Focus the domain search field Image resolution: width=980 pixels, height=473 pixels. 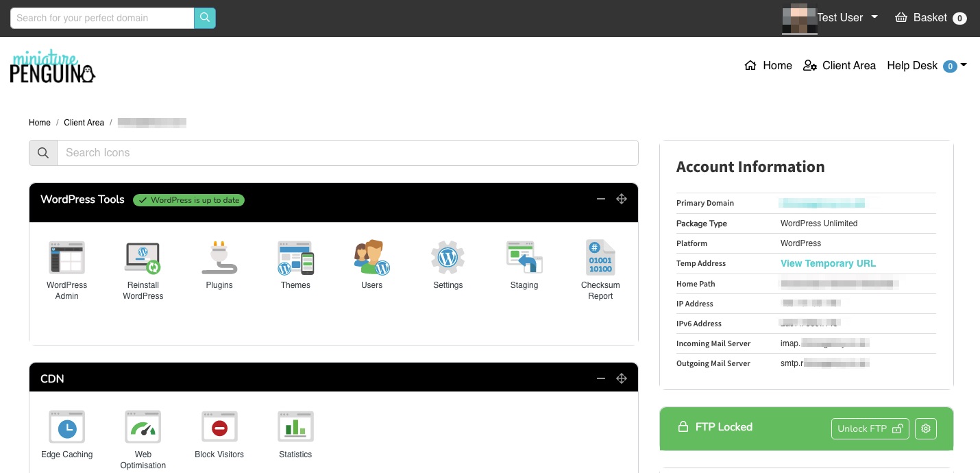(102, 18)
